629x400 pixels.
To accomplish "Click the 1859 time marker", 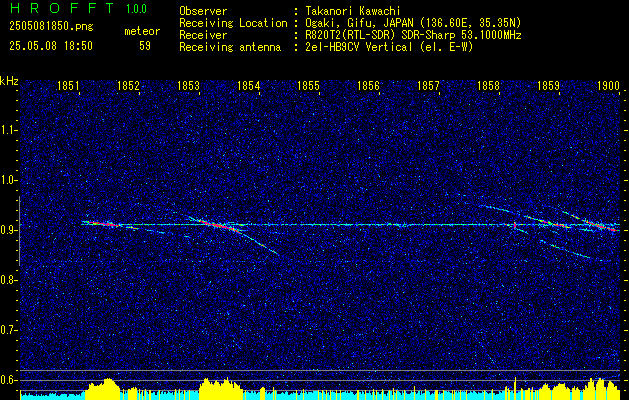I will (548, 86).
